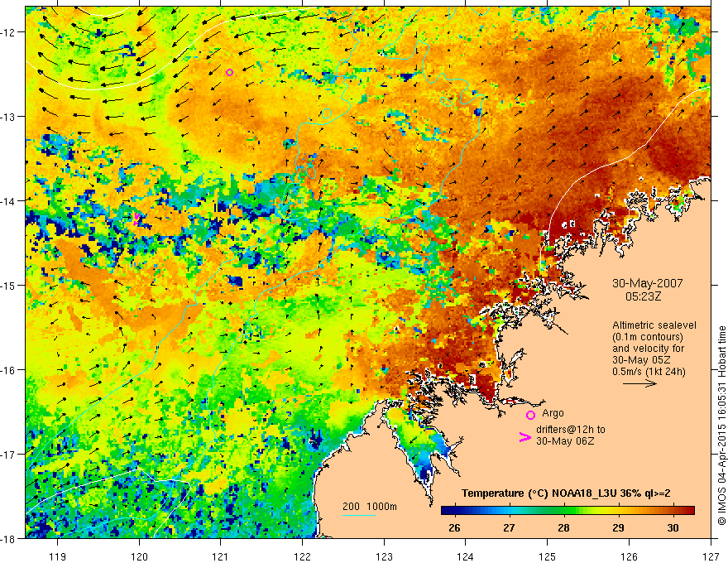Screen dimensions: 728x563
Task: Select the magenta drifter track near 120E 14.2S
Action: click(x=136, y=219)
